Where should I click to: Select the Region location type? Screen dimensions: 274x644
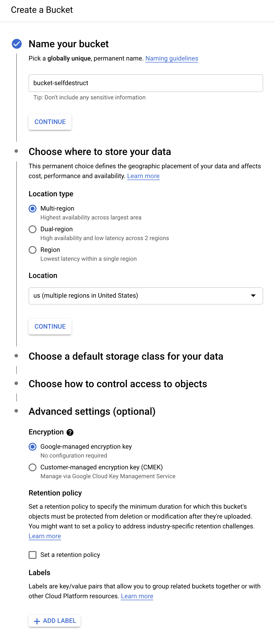click(x=33, y=250)
